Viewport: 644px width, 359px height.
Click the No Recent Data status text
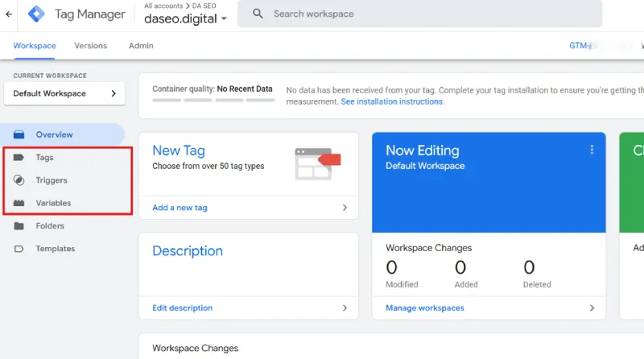point(245,89)
